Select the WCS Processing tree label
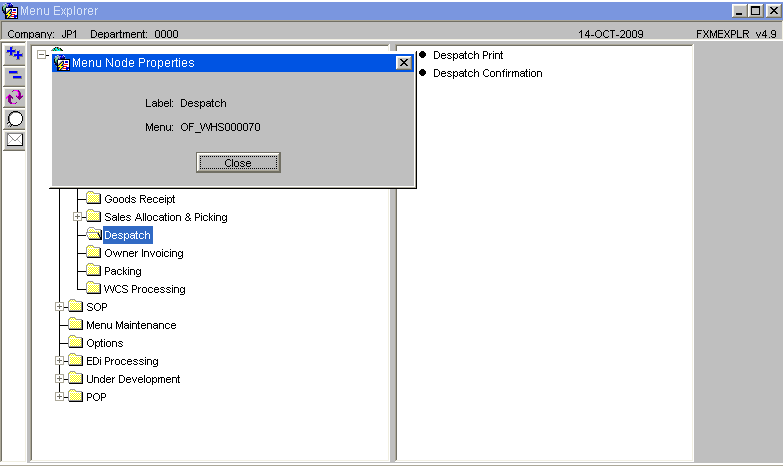The width and height of the screenshot is (783, 466). (x=144, y=289)
